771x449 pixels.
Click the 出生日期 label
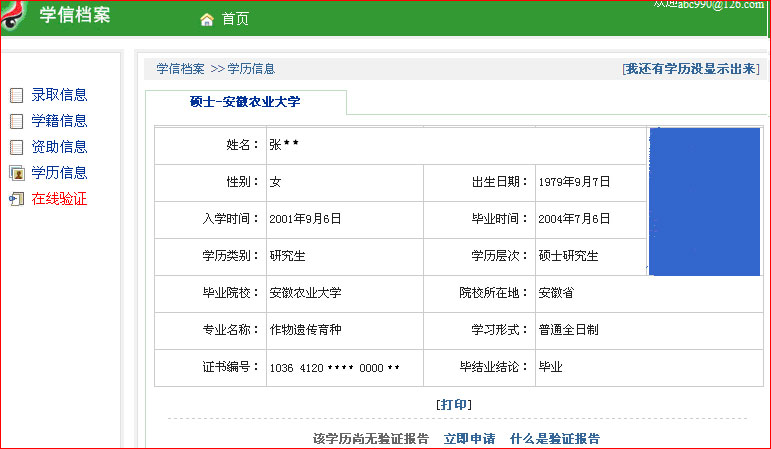click(500, 182)
